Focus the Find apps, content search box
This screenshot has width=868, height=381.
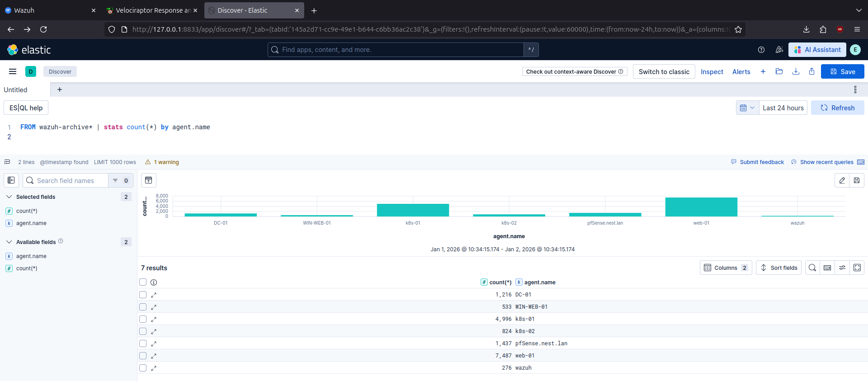tap(396, 50)
